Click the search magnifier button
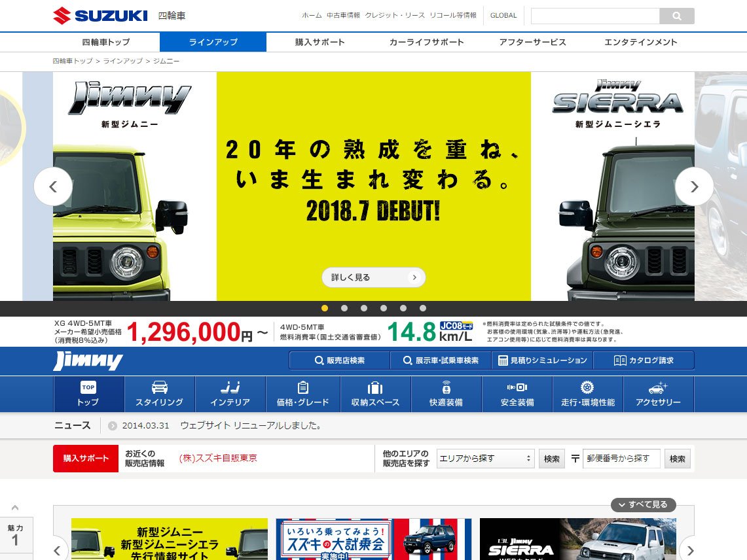747x560 pixels. pyautogui.click(x=676, y=16)
